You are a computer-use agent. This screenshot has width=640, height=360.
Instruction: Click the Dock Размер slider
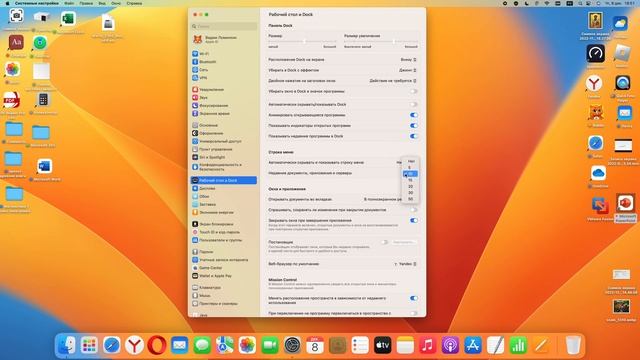[302, 41]
